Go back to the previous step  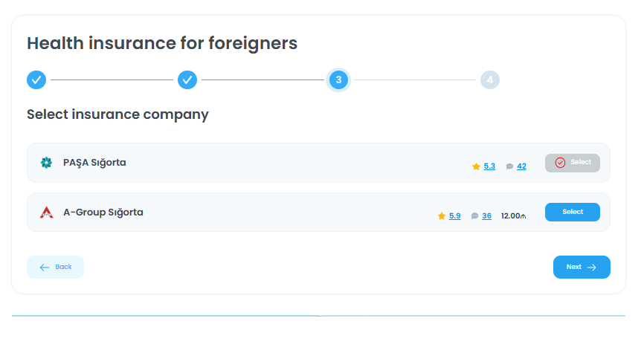pos(55,267)
